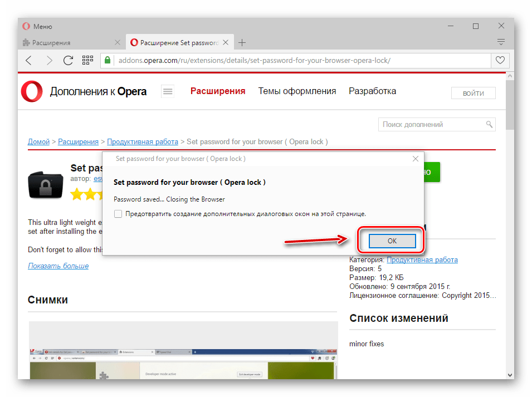Viewport: 532px width, 397px height.
Task: Open the Opera Меню button
Action: click(x=37, y=26)
